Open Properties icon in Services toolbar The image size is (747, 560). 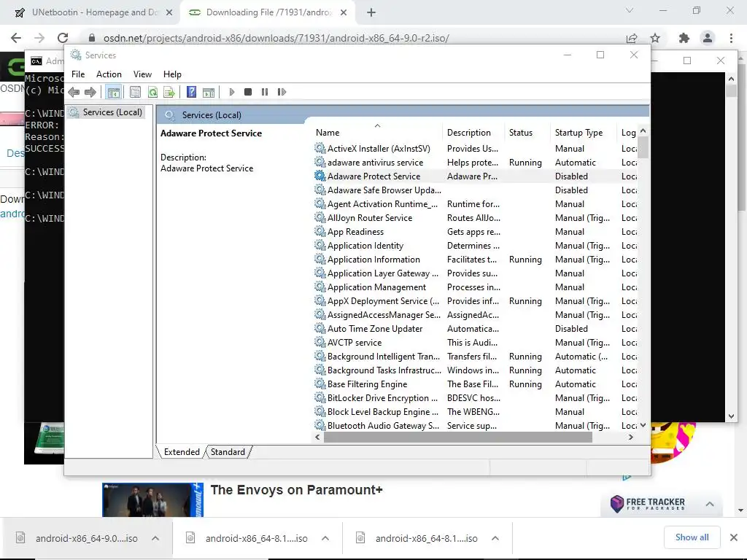pos(135,92)
